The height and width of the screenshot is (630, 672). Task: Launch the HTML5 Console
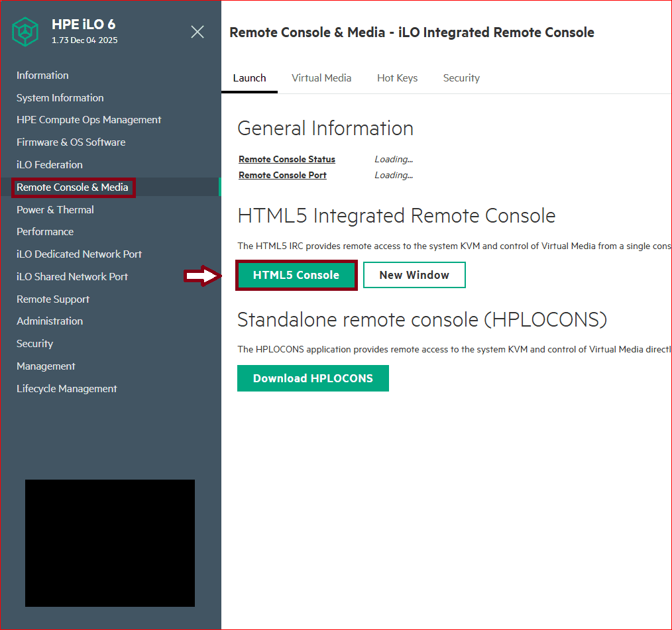click(x=296, y=275)
